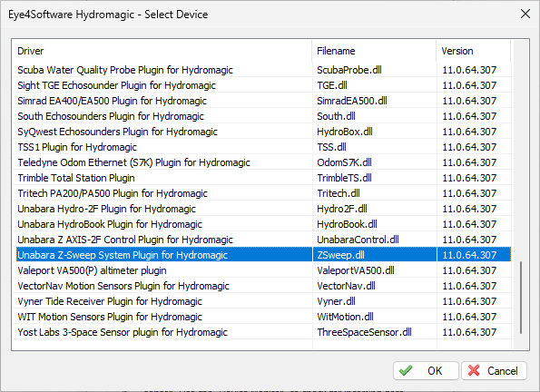The height and width of the screenshot is (392, 540).
Task: Click the Cancel button
Action: tap(494, 370)
